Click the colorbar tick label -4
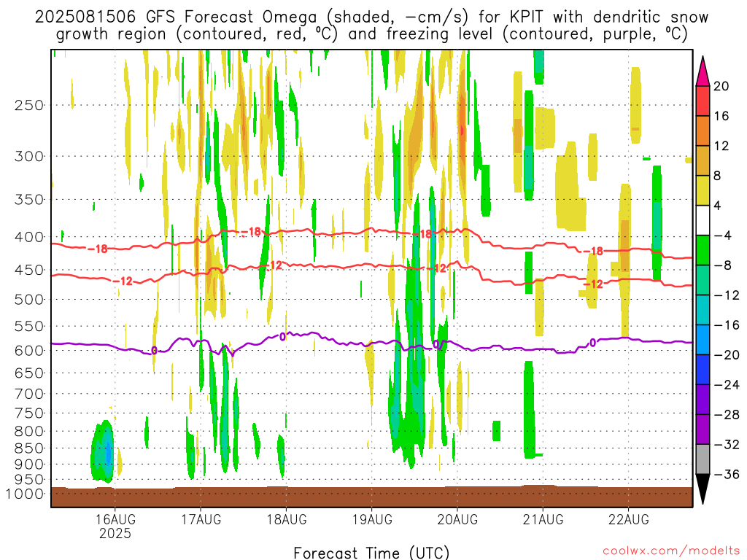Image resolution: width=747 pixels, height=560 pixels. 722,236
